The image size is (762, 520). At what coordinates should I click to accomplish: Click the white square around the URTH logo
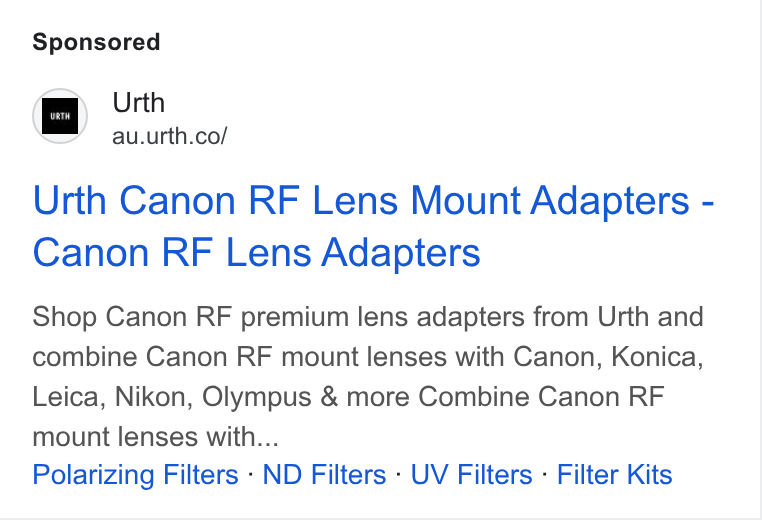pyautogui.click(x=60, y=116)
